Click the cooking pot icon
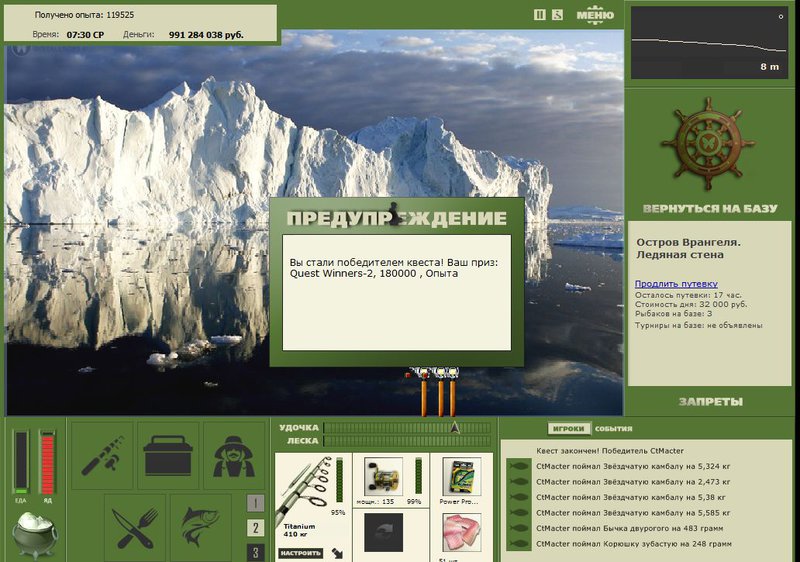Viewport: 800px width, 562px height. point(35,534)
